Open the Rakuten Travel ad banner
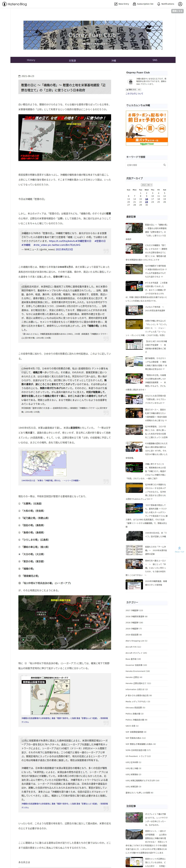Image resolution: width=186 pixels, height=868 pixels. point(147,128)
